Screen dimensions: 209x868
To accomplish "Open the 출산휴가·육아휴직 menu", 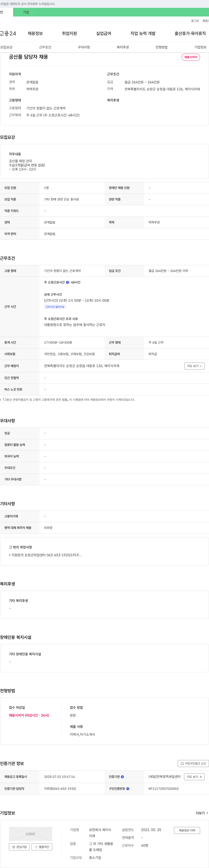I will click(x=190, y=33).
